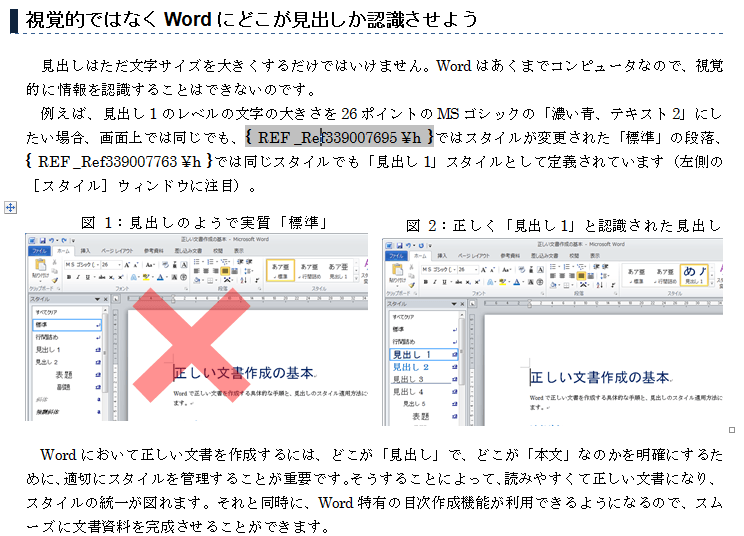The image size is (744, 536).
Task: Click the table move handle above Figure 1
Action: pos(10,207)
